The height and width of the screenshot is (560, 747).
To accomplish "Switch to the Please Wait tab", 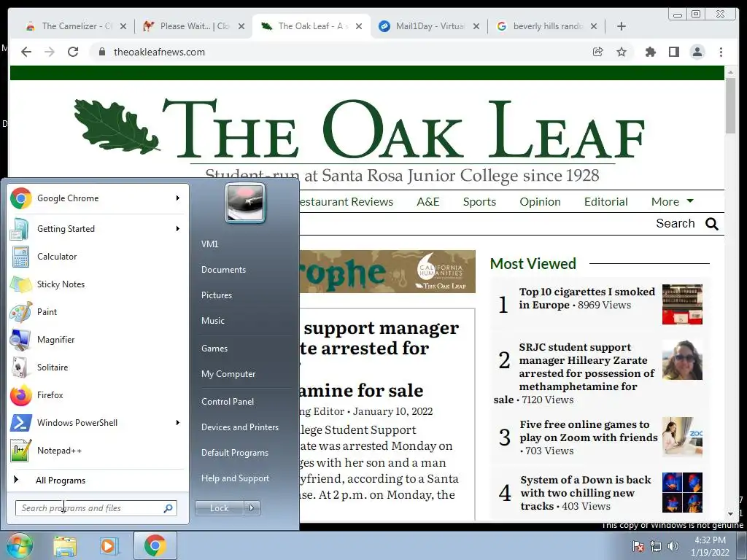I will click(x=194, y=26).
